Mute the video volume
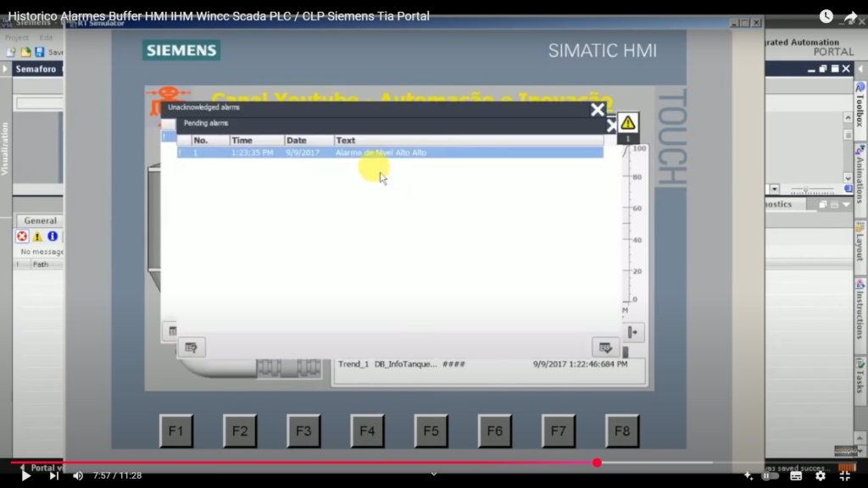 pyautogui.click(x=78, y=476)
